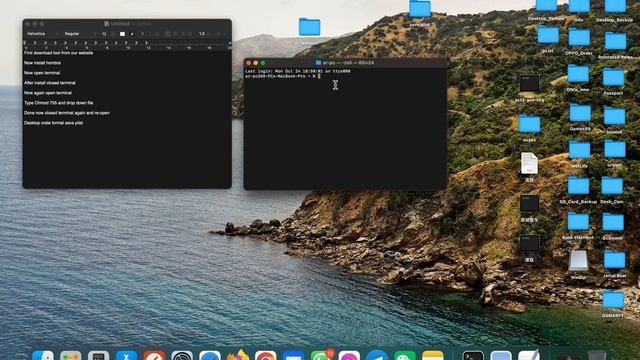Toggle italic formatting in TextEdit toolbar

point(149,34)
